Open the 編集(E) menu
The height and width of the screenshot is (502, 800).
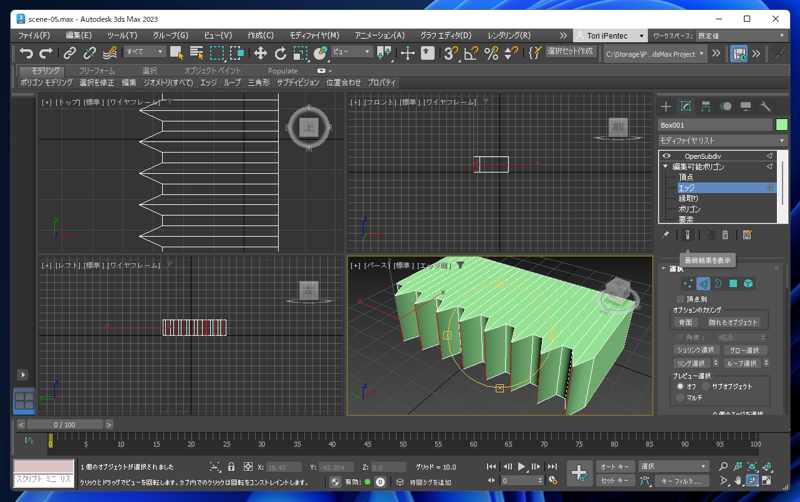pos(79,35)
